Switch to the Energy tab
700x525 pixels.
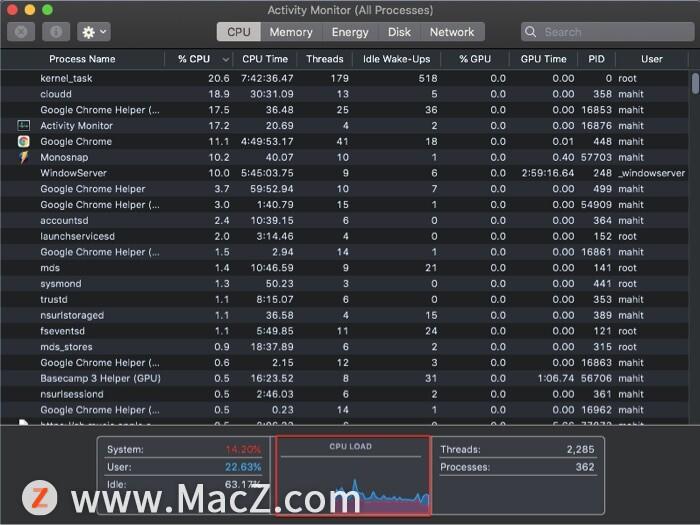350,32
